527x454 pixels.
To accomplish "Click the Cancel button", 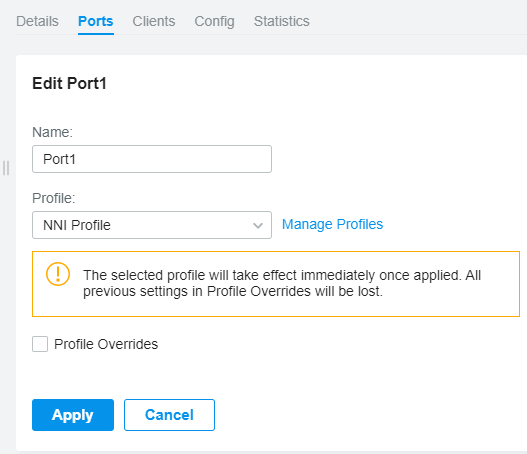I will pyautogui.click(x=169, y=415).
